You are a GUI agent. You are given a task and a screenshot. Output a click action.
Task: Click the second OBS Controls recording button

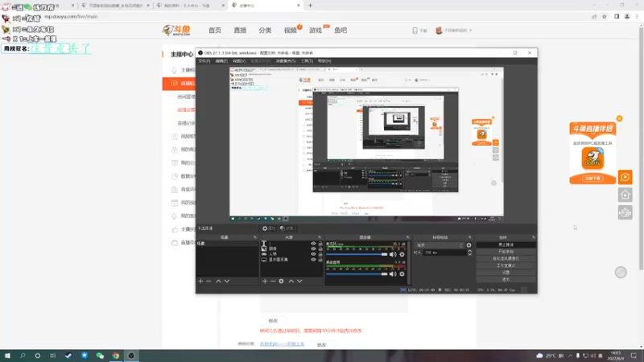point(506,252)
